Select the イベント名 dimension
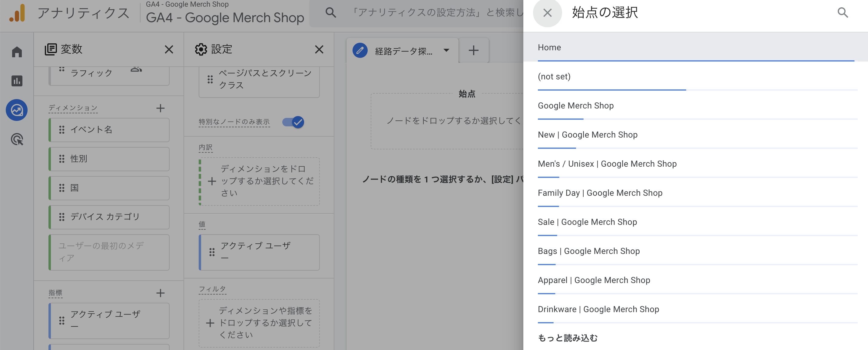 pos(109,130)
